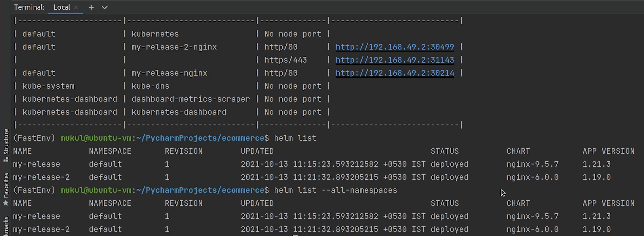Click the Terminal panel title label
644x236 pixels.
[x=29, y=7]
